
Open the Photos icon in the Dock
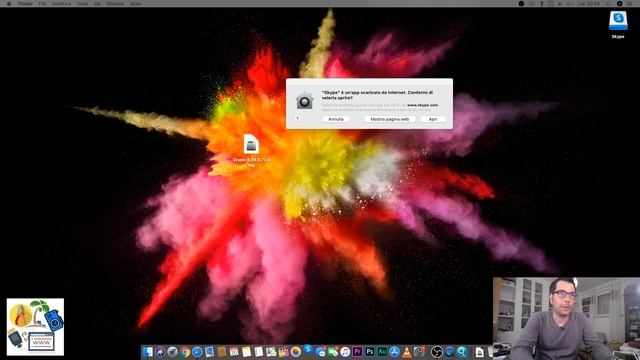click(296, 352)
